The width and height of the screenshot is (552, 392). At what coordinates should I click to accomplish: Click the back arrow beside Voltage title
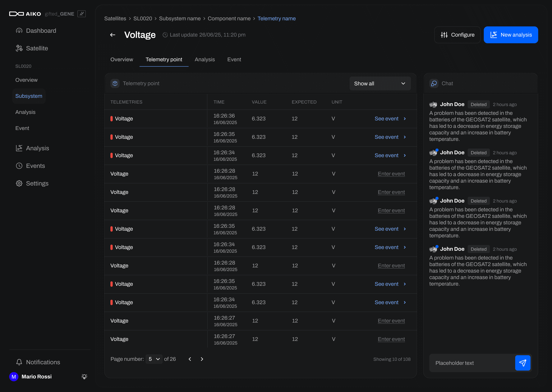(113, 35)
